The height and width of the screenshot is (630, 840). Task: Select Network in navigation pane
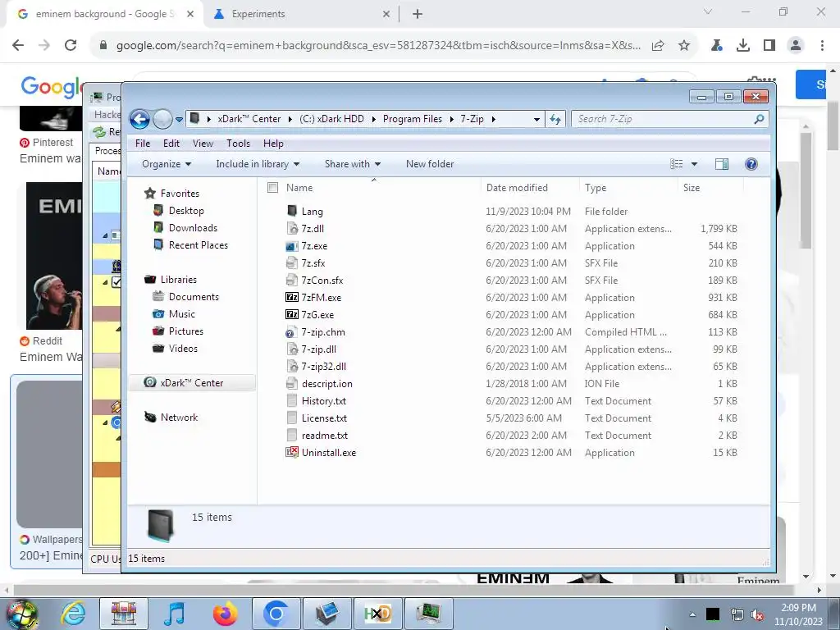point(179,418)
